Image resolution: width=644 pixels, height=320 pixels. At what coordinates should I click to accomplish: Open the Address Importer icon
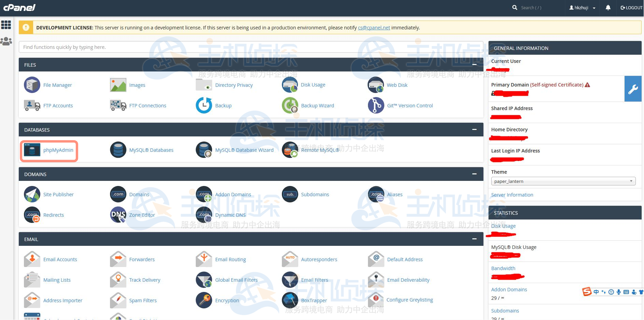32,300
